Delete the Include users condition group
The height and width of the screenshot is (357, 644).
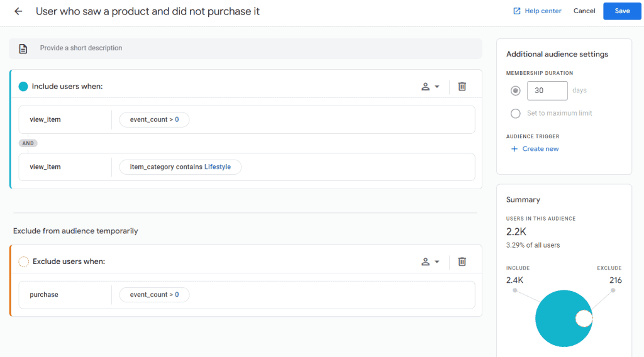click(462, 87)
